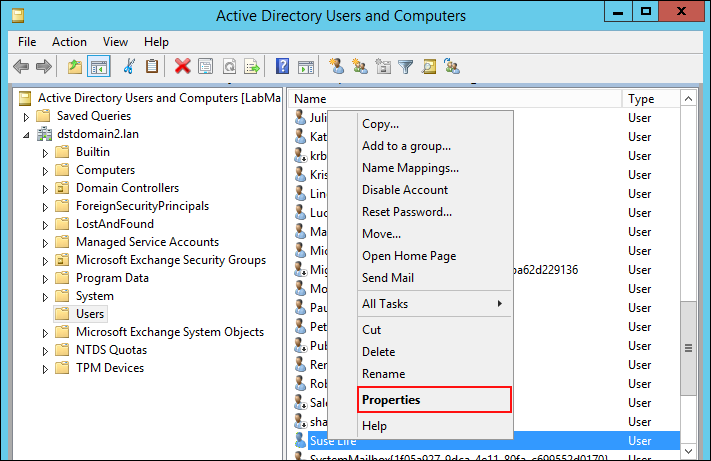711x461 pixels.
Task: Create a new group toolbar icon
Action: pos(360,67)
